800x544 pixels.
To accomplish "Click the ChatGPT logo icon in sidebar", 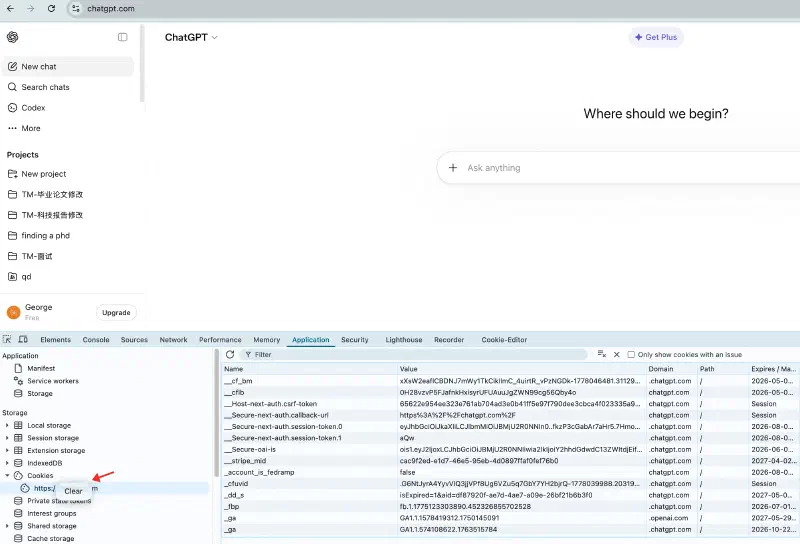I will click(13, 37).
